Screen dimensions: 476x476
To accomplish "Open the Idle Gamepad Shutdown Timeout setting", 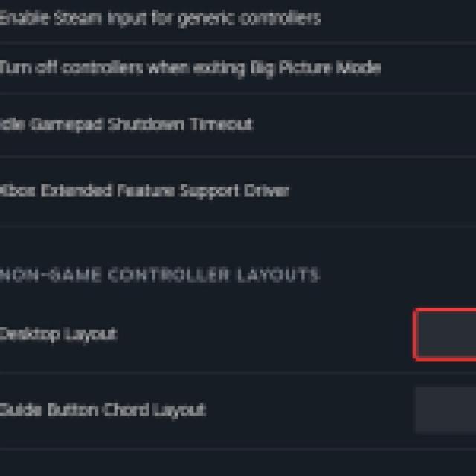I will click(x=126, y=124).
